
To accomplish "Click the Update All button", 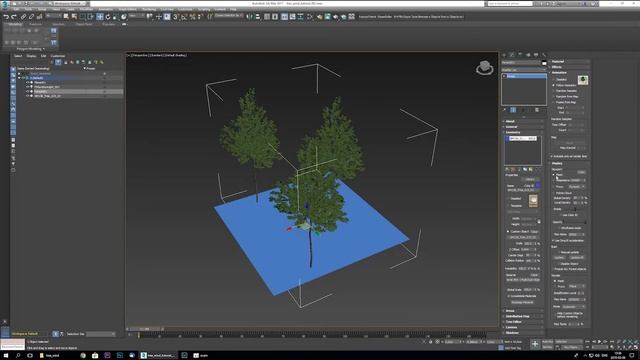I will pos(576,258).
